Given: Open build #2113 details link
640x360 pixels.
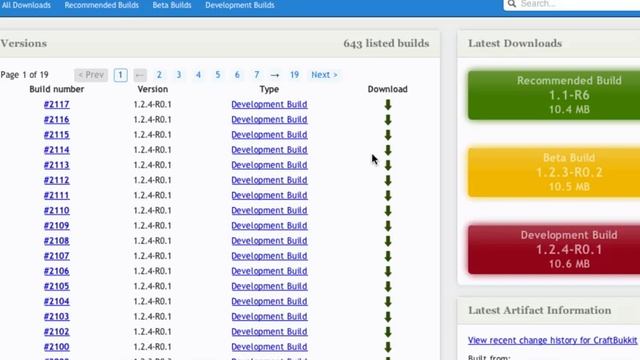Looking at the screenshot, I should 57,165.
